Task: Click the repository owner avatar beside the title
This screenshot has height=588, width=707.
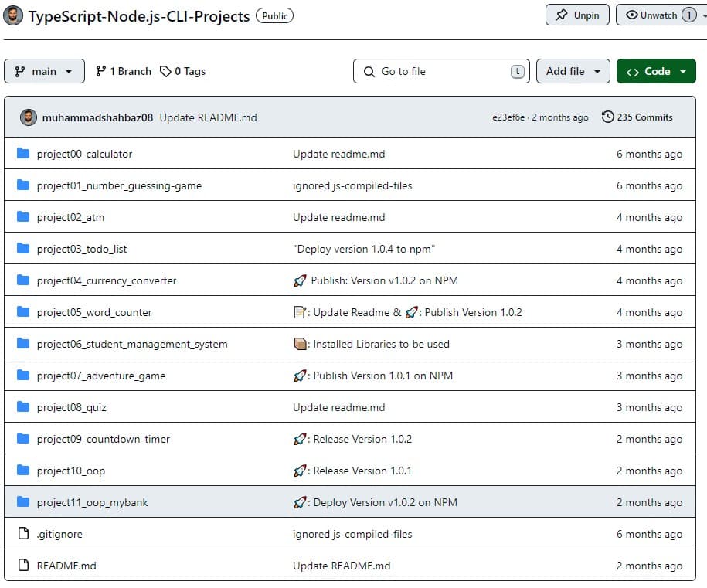Action: [13, 15]
